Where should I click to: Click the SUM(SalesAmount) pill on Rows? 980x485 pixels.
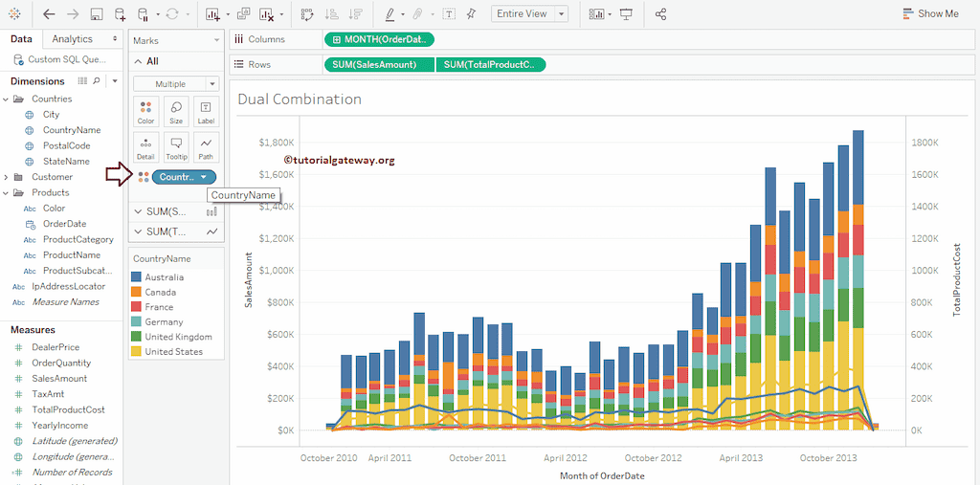[x=379, y=64]
